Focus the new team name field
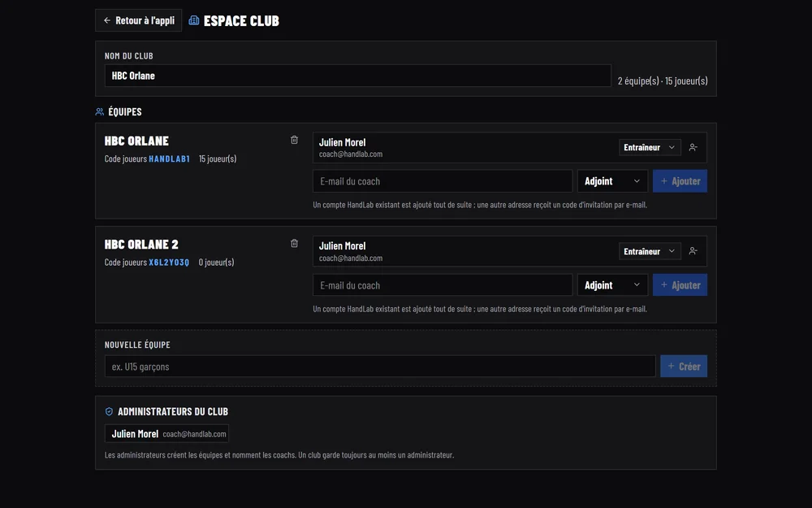The width and height of the screenshot is (812, 508). point(380,367)
